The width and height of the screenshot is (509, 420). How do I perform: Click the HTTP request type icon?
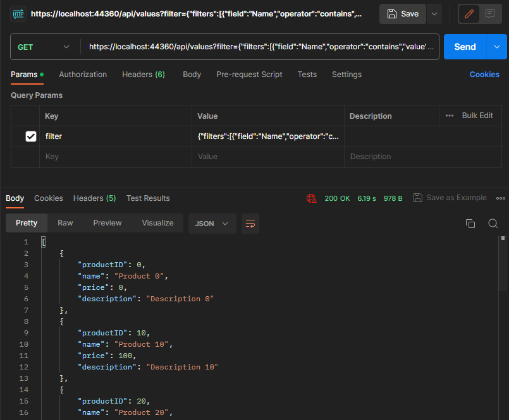[18, 14]
